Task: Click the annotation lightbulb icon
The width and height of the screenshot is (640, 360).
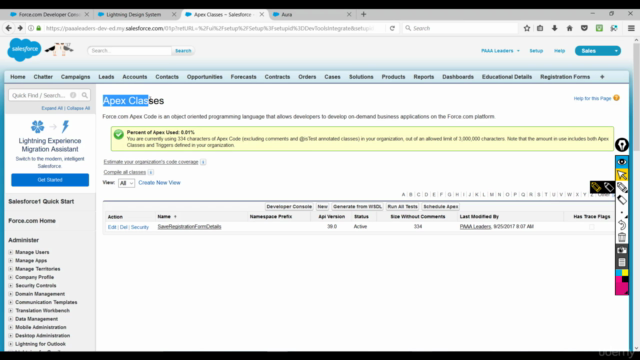Action: point(622,145)
